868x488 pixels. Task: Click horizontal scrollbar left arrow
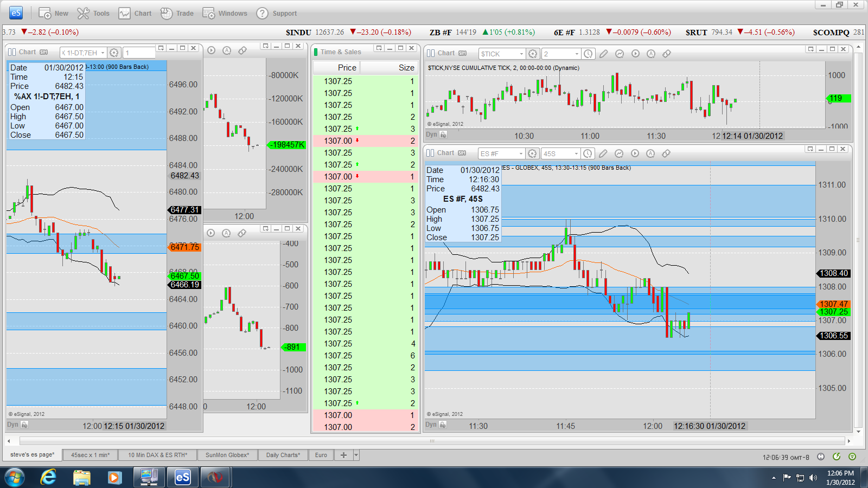click(9, 441)
